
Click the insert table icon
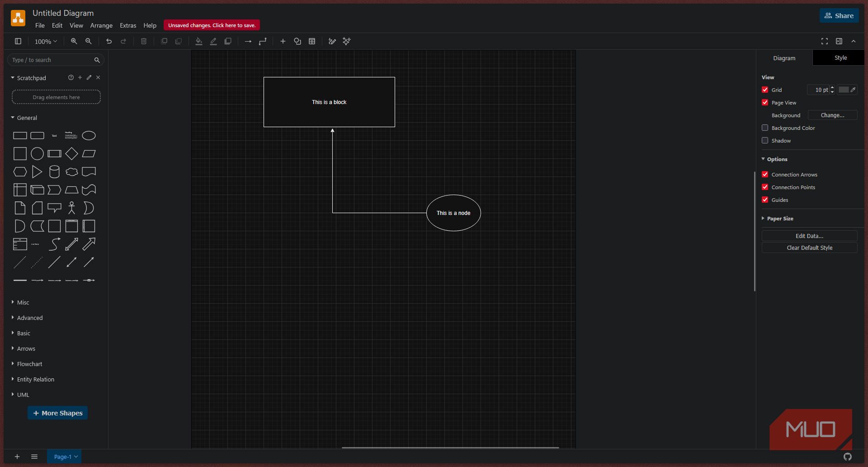click(x=312, y=41)
